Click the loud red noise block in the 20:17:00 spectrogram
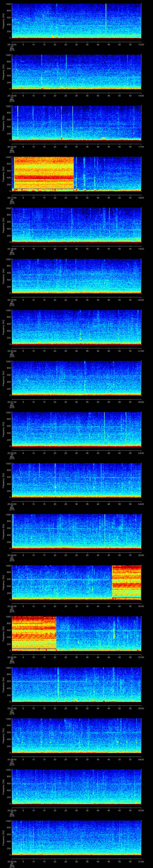This screenshot has width=153, height=868. pyautogui.click(x=44, y=174)
